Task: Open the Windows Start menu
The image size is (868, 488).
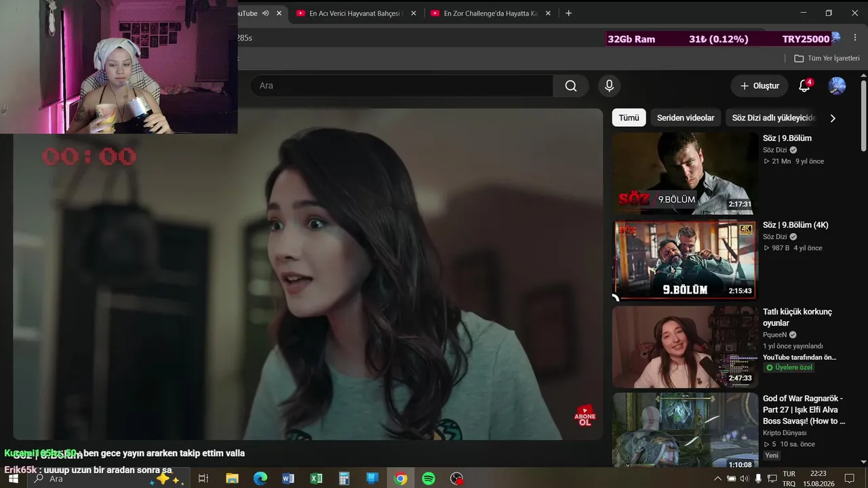Action: [13, 479]
